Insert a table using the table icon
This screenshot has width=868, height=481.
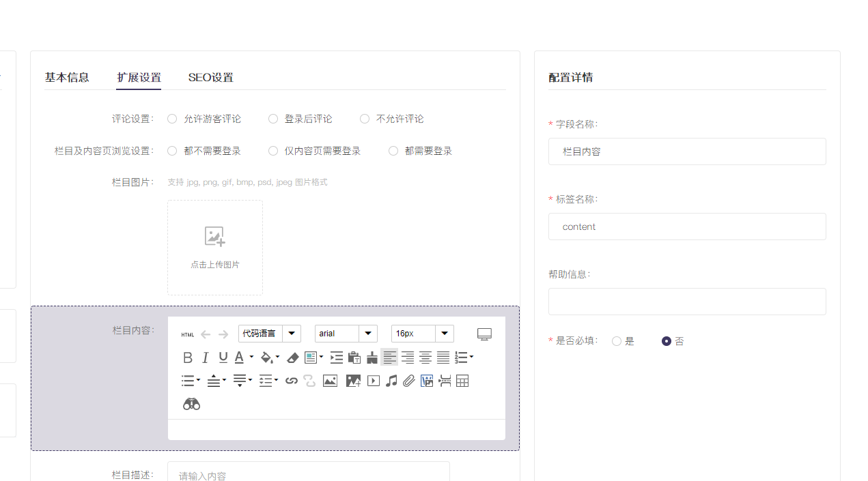click(x=462, y=381)
